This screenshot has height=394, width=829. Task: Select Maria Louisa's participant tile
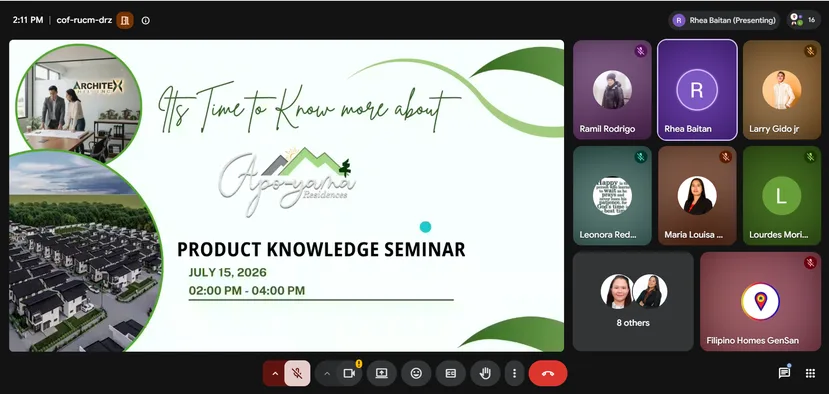point(697,196)
